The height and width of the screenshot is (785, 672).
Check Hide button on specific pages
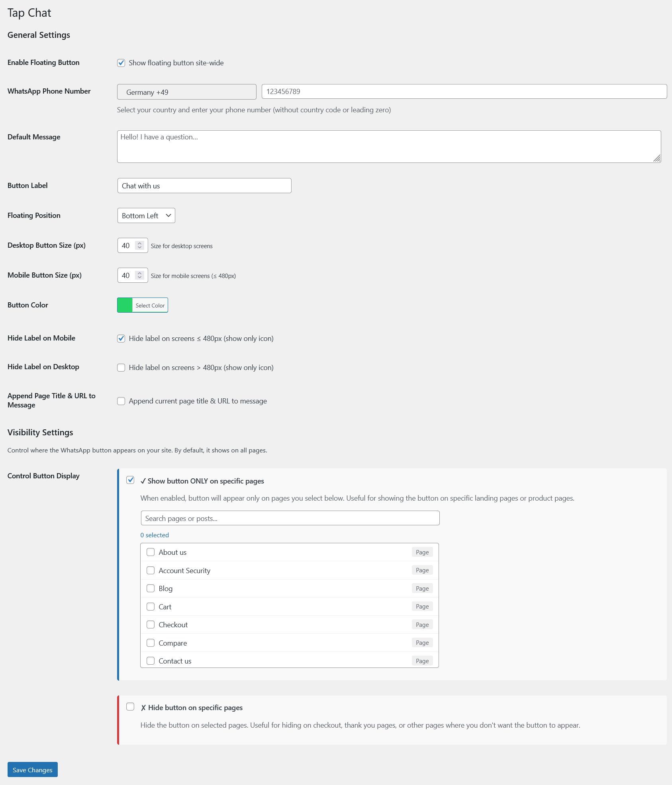pyautogui.click(x=130, y=707)
